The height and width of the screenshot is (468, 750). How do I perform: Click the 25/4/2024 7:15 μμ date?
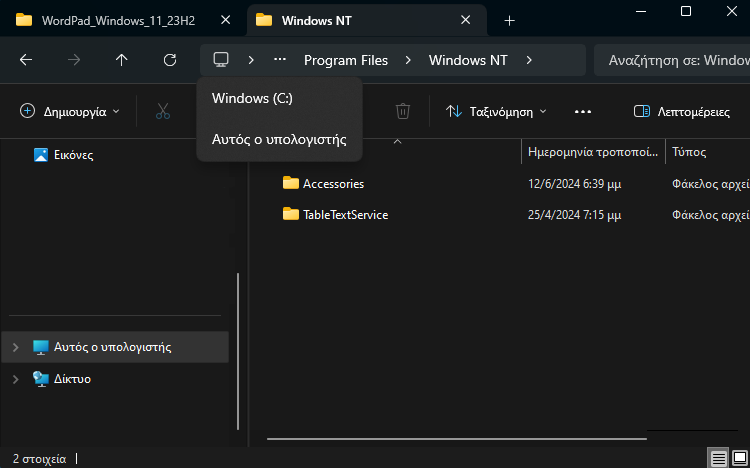[574, 215]
